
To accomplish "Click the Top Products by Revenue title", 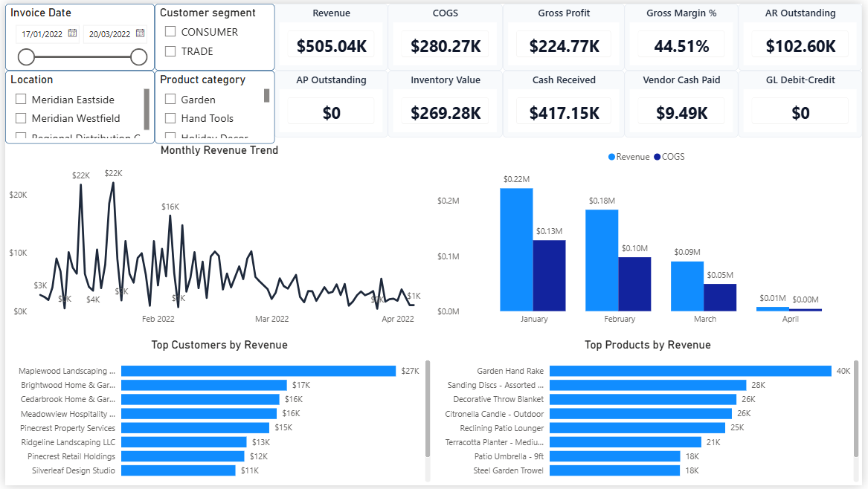I will [x=648, y=345].
